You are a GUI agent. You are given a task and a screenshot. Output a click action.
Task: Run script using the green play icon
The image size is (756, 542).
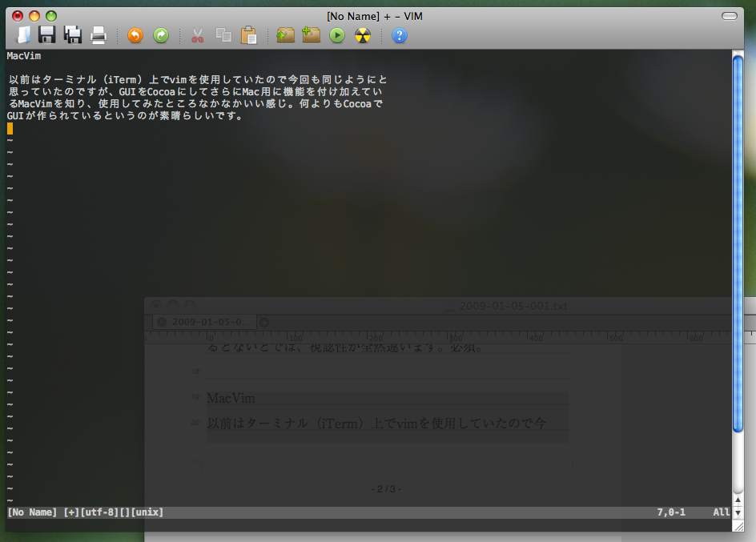coord(337,35)
